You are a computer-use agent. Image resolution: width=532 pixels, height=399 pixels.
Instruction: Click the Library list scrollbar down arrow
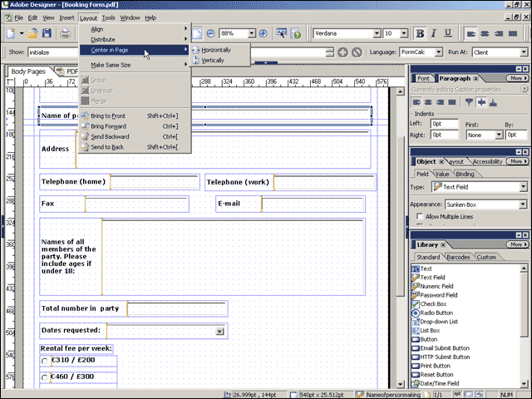pyautogui.click(x=525, y=384)
